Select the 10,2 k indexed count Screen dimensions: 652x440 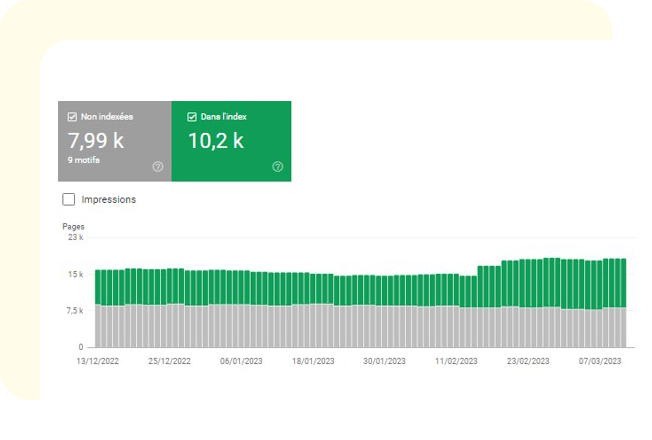pyautogui.click(x=216, y=140)
